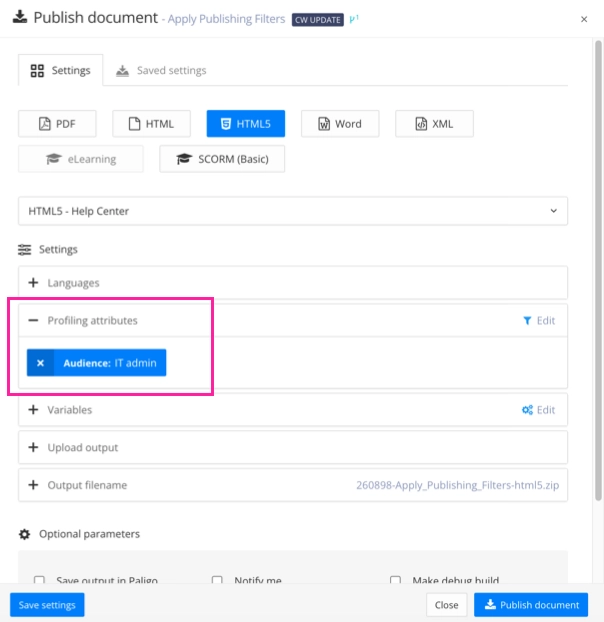The height and width of the screenshot is (622, 604).
Task: Switch to Saved settings tab
Action: (161, 70)
